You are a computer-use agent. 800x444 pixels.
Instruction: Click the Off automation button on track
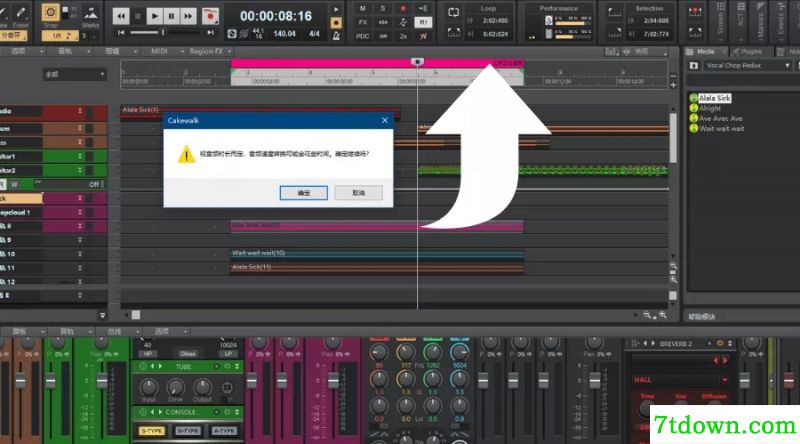point(94,185)
